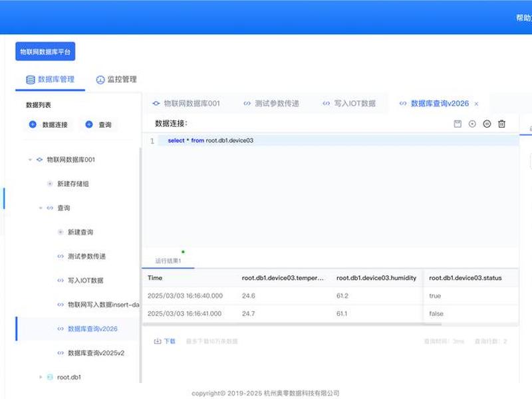Switch to 监控管理 tab
532x399 pixels.
[x=116, y=80]
